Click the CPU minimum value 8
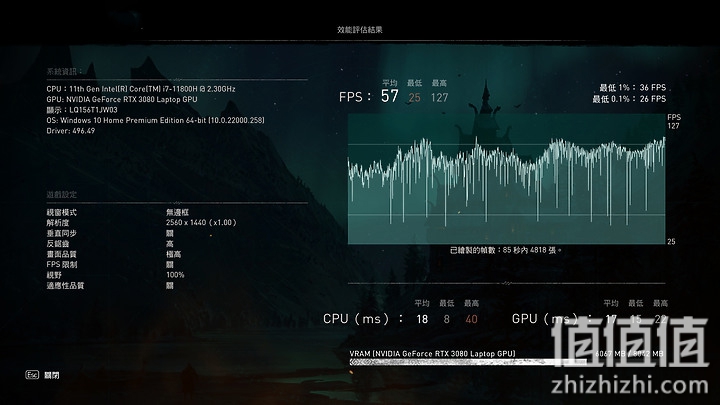 click(446, 319)
